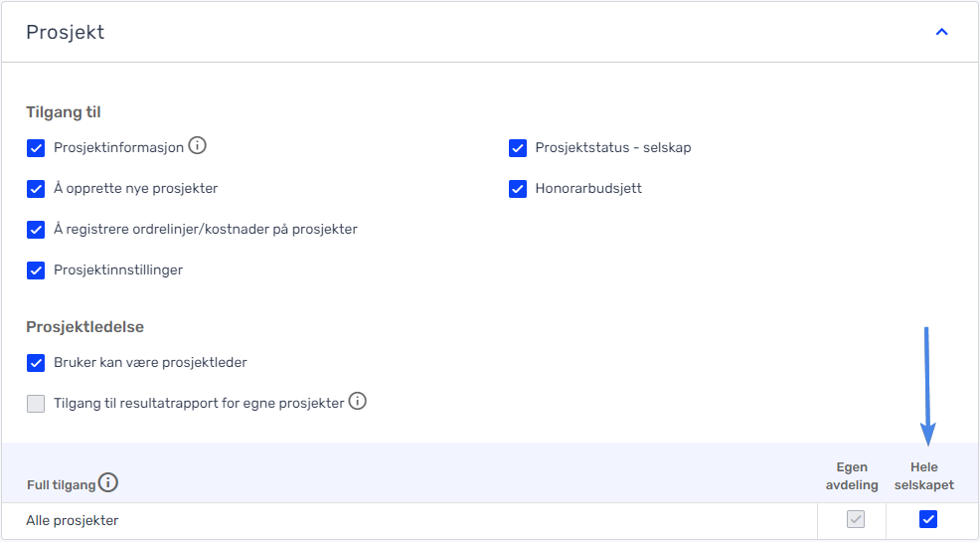
Task: Untick the Prosjektstatus - selskap checkbox
Action: coord(518,148)
